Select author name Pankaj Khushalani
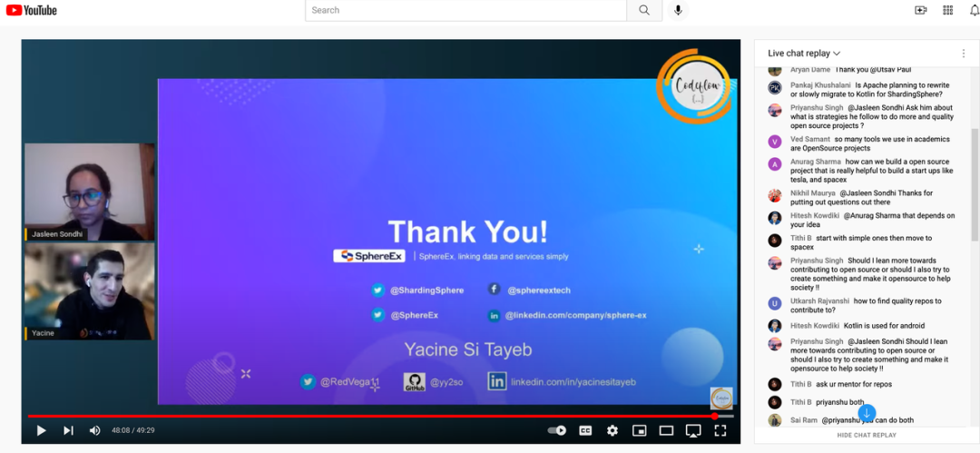This screenshot has width=980, height=453. (819, 85)
